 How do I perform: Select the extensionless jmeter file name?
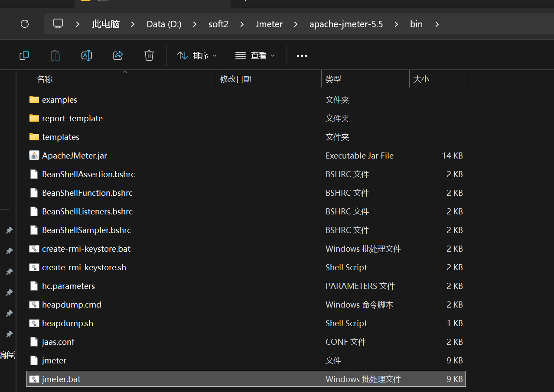[x=54, y=360]
